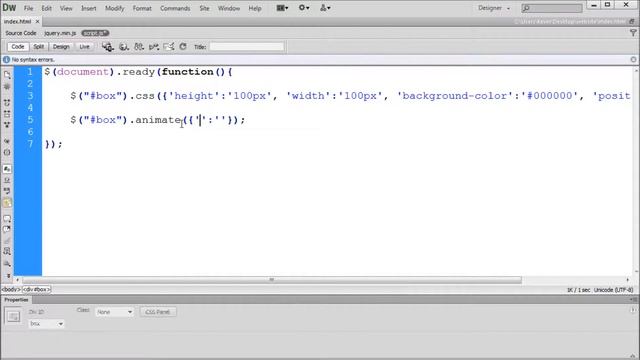This screenshot has width=640, height=360.
Task: Open the Site management dropdown icon
Action: click(x=325, y=8)
